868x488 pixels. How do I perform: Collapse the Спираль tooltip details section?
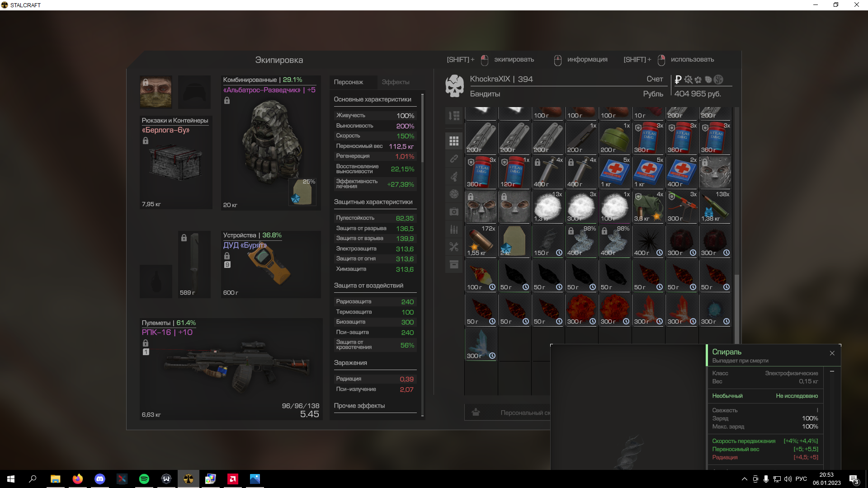[832, 371]
